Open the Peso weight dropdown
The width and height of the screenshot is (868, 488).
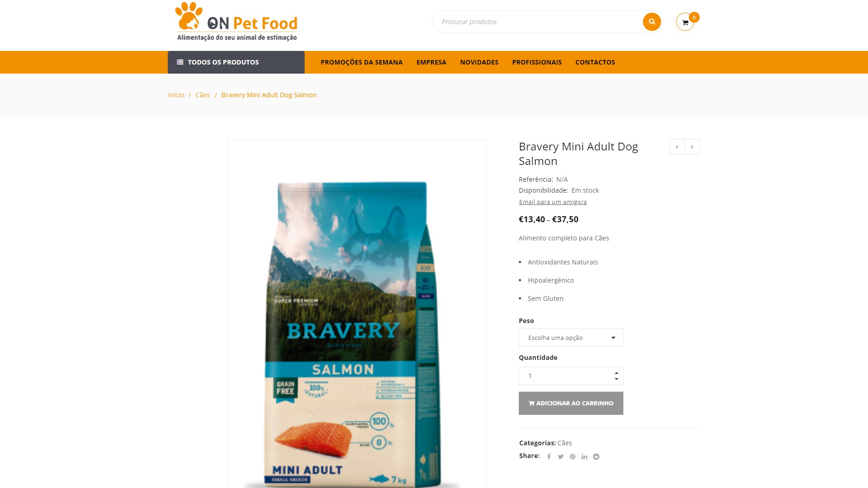point(571,338)
